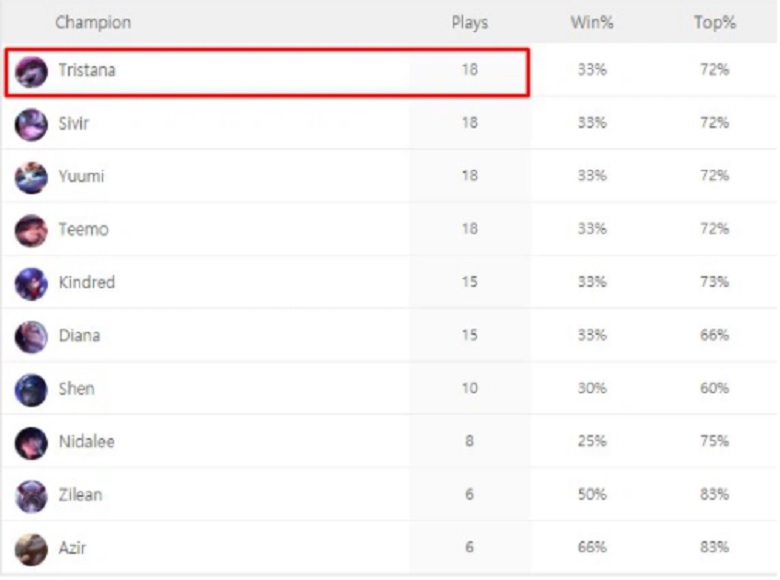Click Nidalee's champion portrait icon

point(31,442)
